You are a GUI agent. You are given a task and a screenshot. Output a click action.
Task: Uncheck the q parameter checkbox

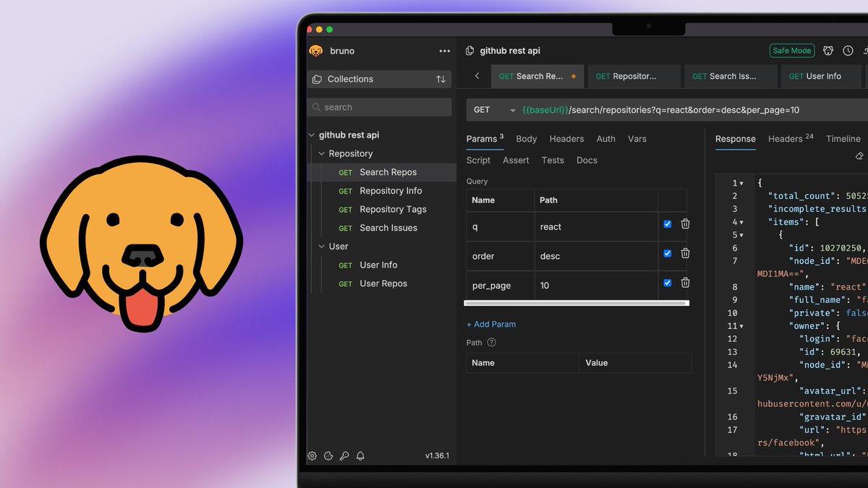coord(667,224)
